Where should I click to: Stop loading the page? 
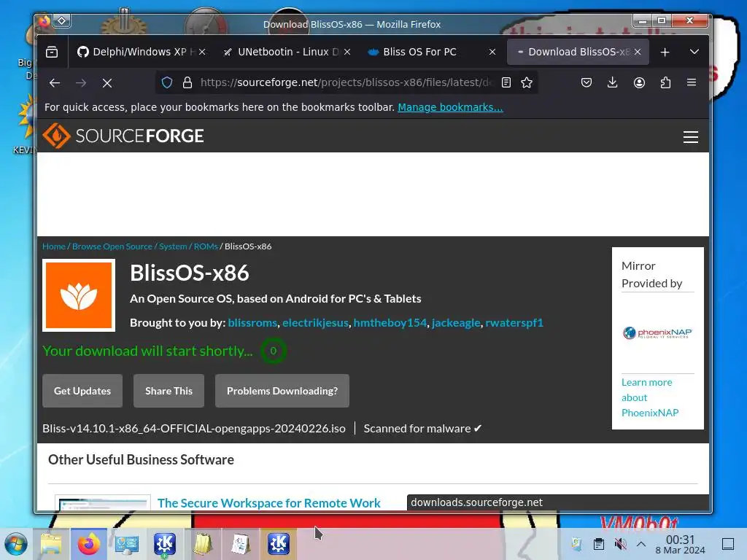tap(107, 83)
